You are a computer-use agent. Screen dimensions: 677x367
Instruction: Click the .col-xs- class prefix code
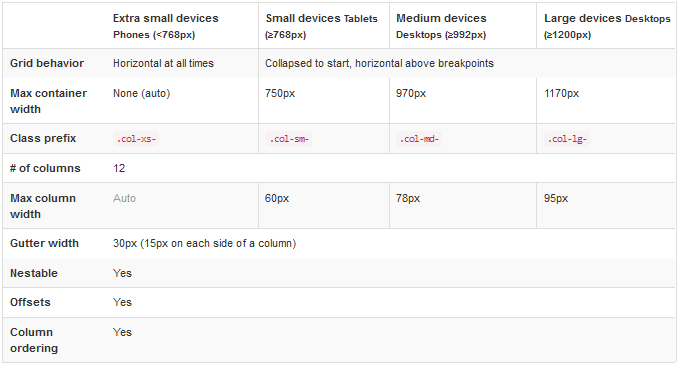136,139
